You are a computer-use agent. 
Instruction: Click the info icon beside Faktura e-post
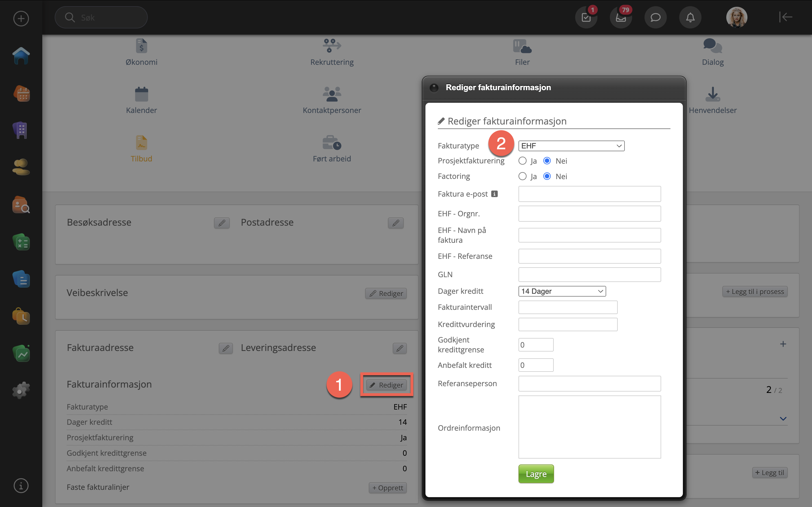(x=494, y=194)
